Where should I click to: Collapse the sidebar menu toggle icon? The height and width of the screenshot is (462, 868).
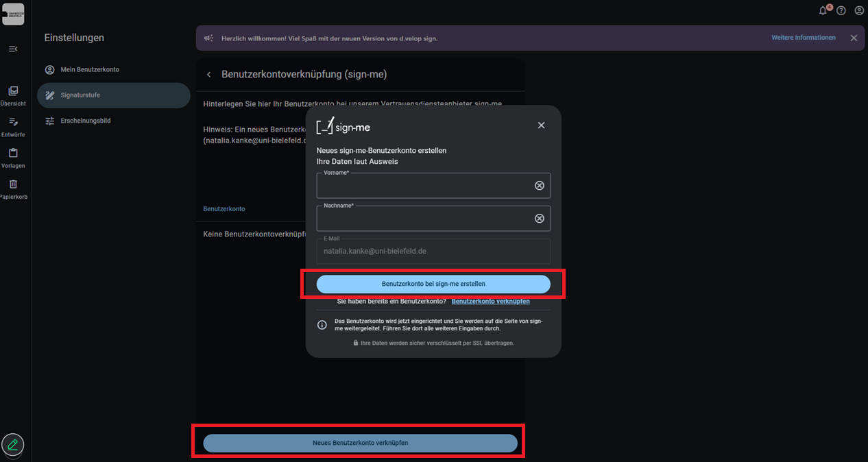pyautogui.click(x=13, y=49)
